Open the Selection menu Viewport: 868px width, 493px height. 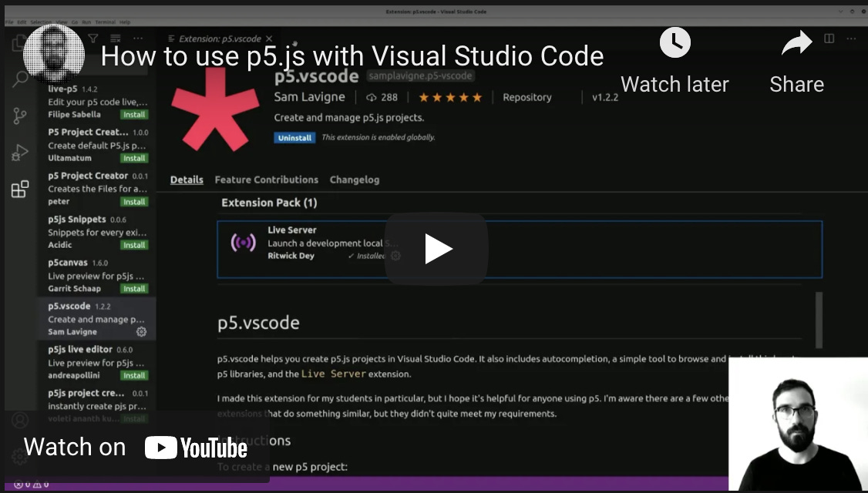41,22
